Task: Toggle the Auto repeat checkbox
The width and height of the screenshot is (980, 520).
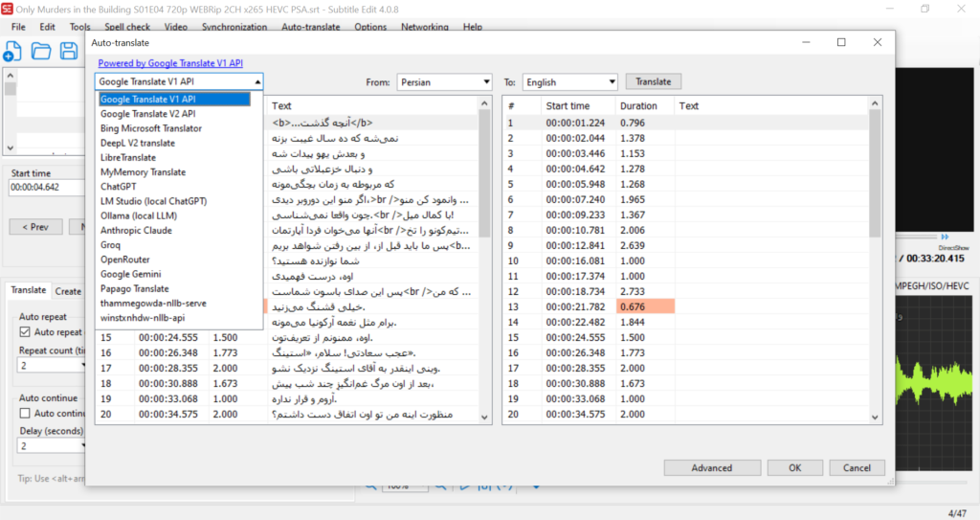Action: click(x=26, y=332)
